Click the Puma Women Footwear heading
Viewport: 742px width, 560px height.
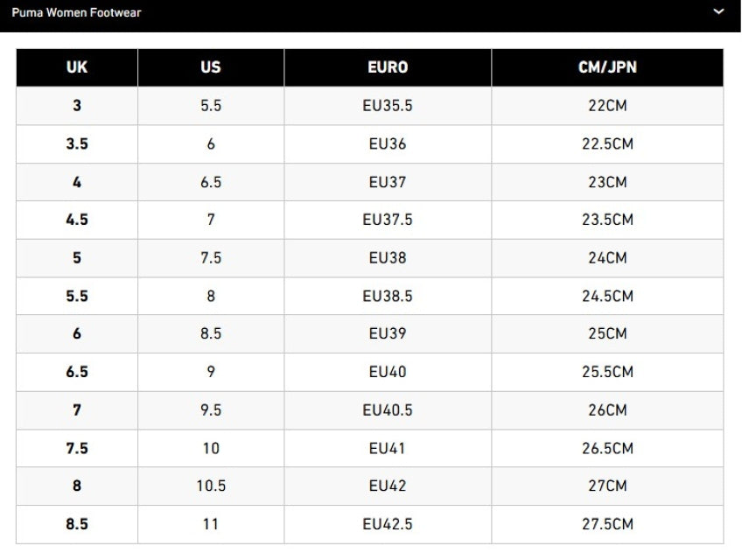point(77,13)
